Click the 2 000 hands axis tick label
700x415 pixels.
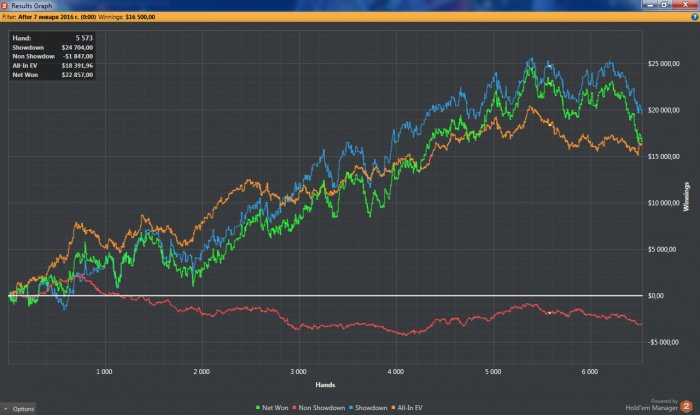(201, 372)
